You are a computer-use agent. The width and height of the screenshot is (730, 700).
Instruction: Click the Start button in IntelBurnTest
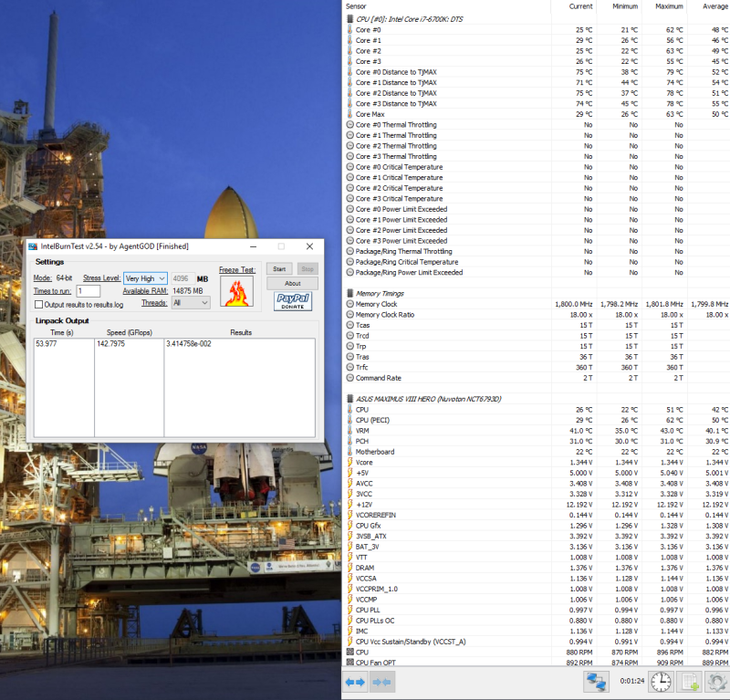point(279,268)
